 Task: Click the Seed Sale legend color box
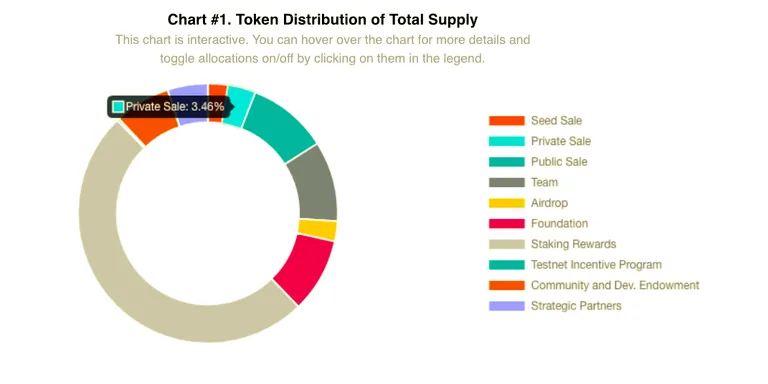[x=506, y=120]
